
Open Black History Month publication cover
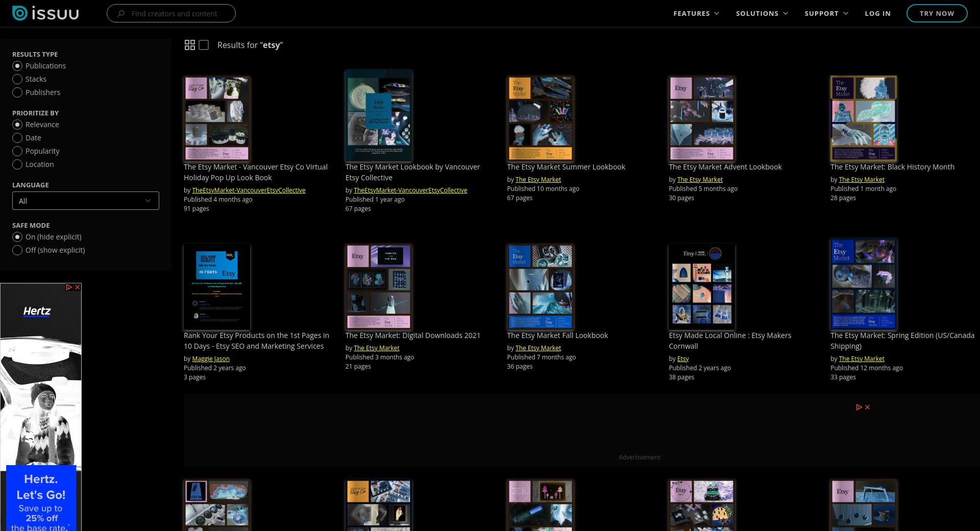click(x=864, y=118)
